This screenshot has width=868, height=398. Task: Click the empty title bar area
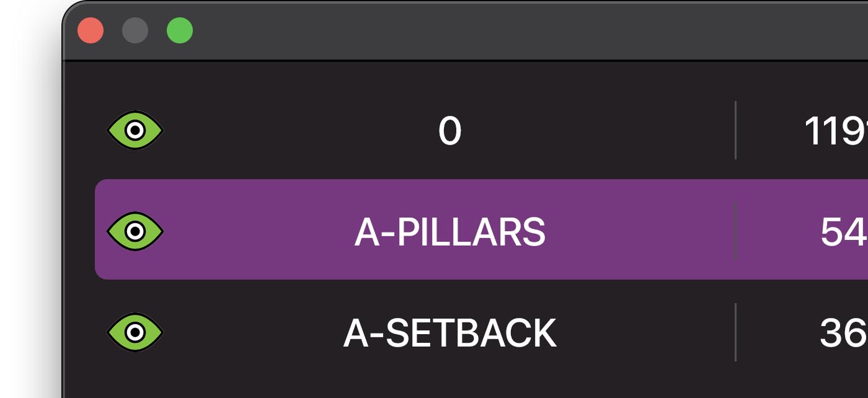point(496,30)
